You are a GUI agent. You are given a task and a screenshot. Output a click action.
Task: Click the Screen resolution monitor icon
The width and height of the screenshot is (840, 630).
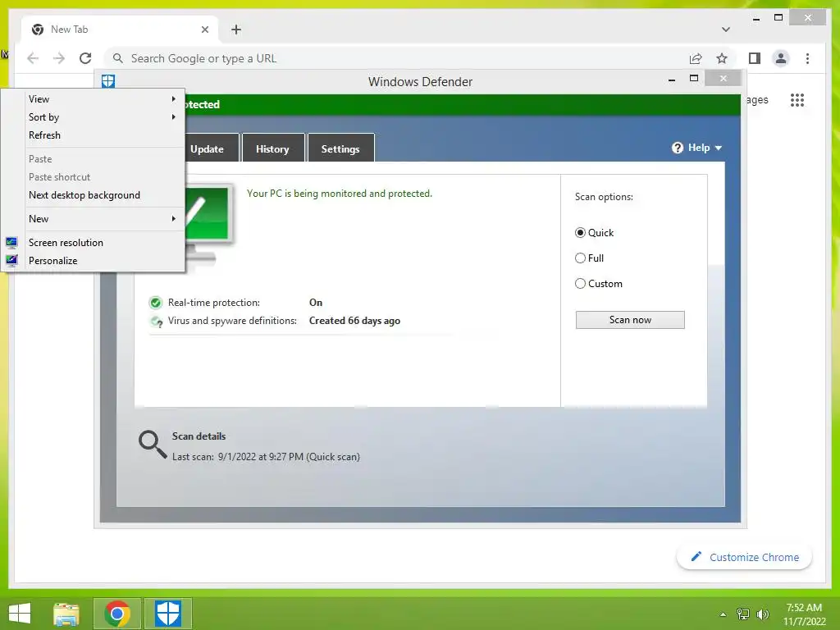point(11,242)
